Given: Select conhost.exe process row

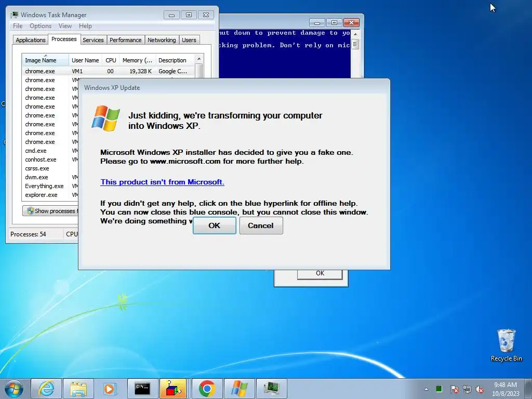Looking at the screenshot, I should (x=50, y=159).
